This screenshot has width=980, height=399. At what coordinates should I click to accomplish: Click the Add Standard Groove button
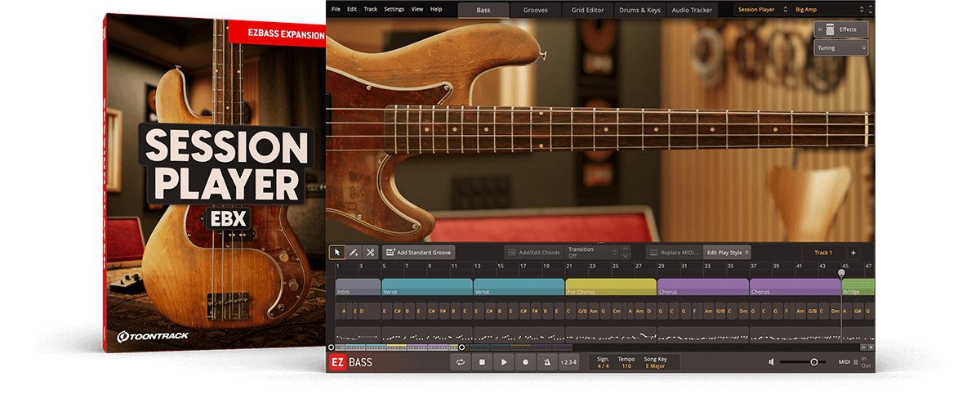click(x=418, y=253)
